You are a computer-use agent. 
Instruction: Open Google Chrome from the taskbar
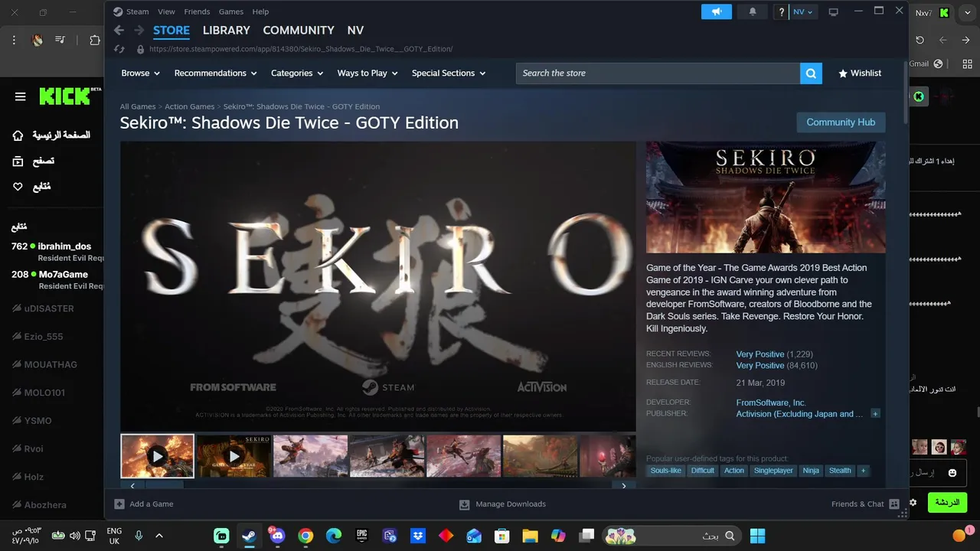point(305,536)
